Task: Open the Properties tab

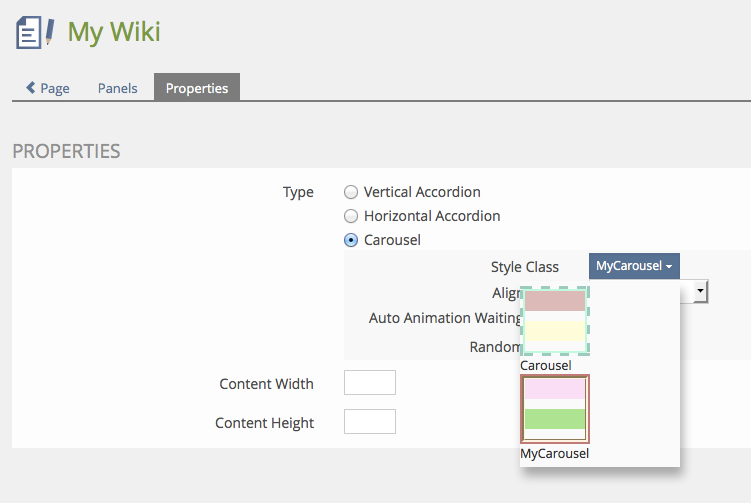Action: click(197, 88)
